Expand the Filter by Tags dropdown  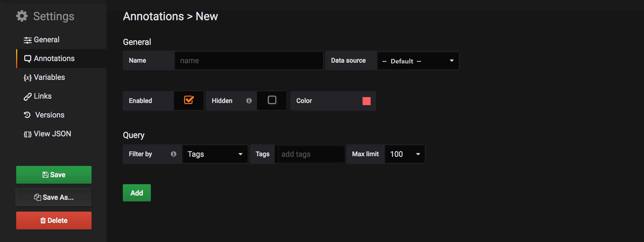pyautogui.click(x=215, y=154)
